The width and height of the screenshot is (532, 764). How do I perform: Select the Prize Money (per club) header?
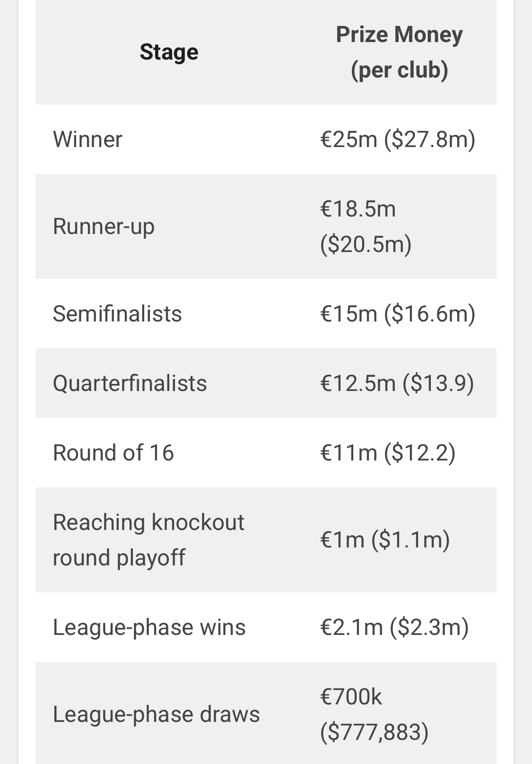point(399,52)
